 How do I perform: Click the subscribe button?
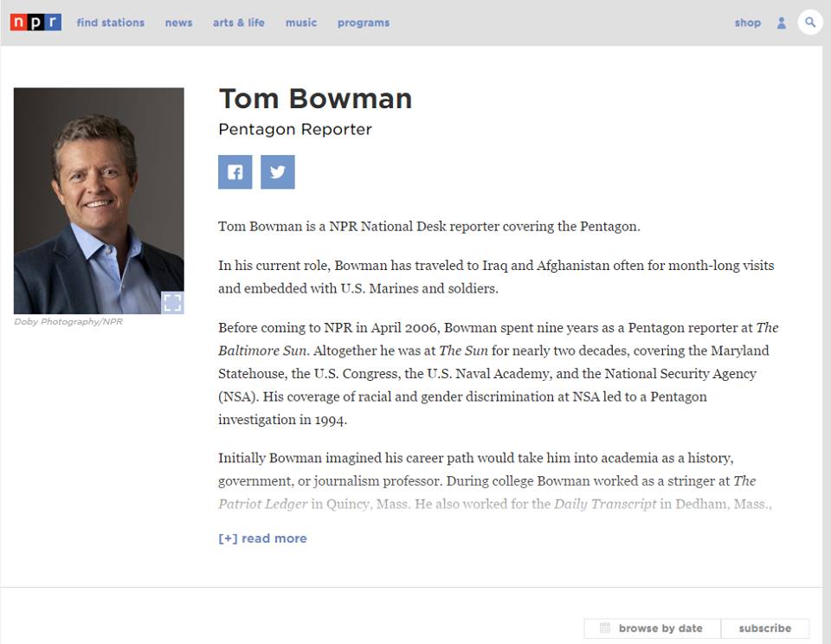pyautogui.click(x=764, y=628)
